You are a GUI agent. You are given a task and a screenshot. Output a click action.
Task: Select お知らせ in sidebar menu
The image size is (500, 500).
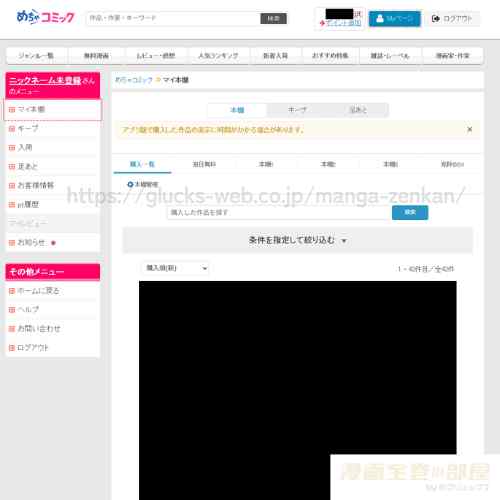click(x=53, y=243)
